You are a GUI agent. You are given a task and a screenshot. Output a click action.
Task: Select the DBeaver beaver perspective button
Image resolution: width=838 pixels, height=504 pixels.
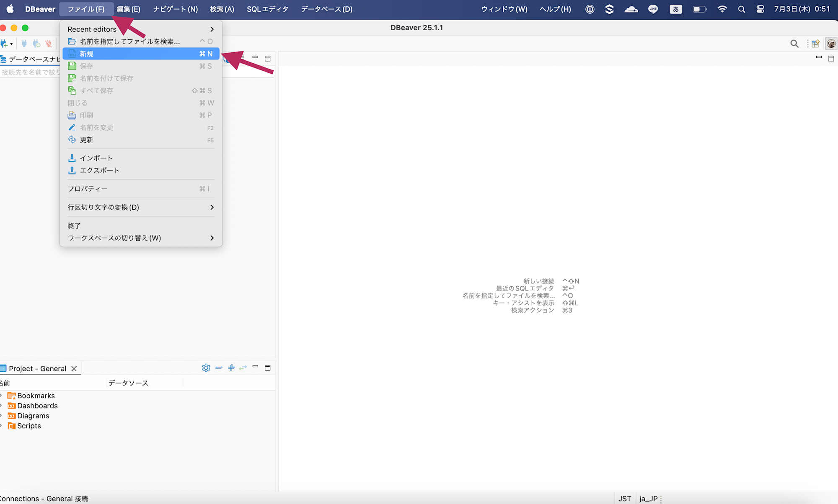831,44
